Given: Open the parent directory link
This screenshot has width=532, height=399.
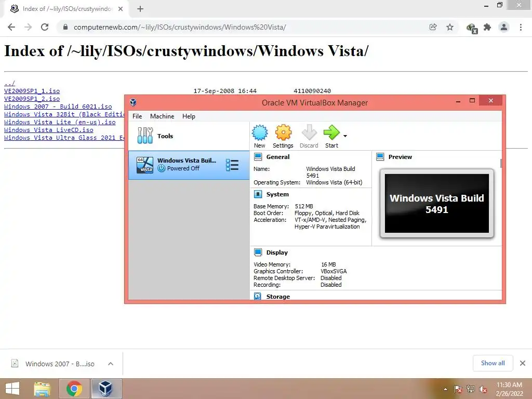Looking at the screenshot, I should [x=9, y=83].
